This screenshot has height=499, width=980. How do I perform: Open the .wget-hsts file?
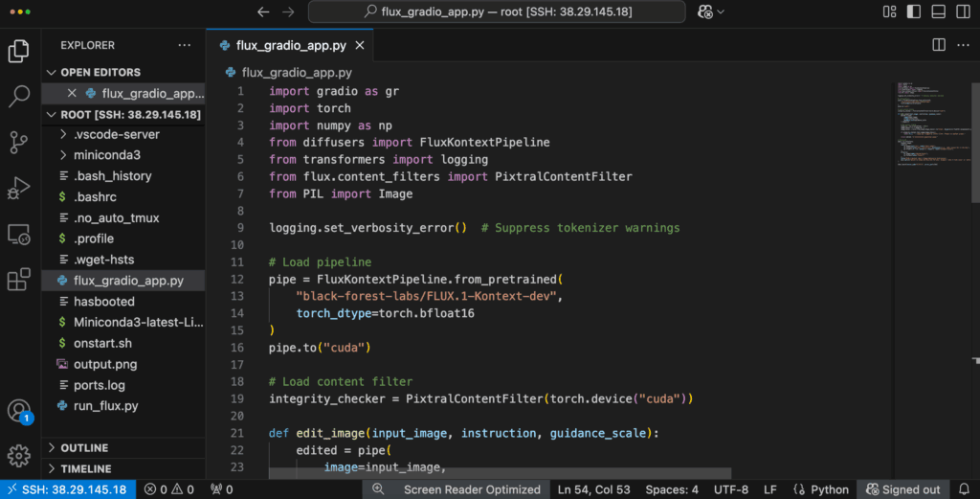coord(123,260)
